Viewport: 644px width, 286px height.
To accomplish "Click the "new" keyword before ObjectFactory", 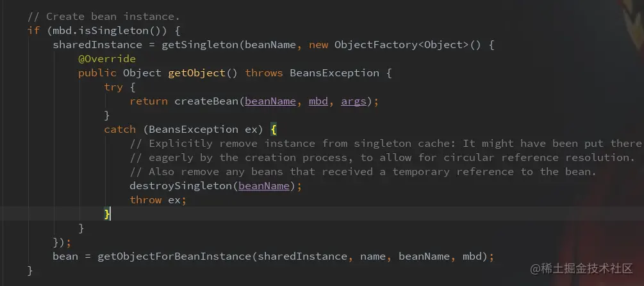I will [x=318, y=45].
